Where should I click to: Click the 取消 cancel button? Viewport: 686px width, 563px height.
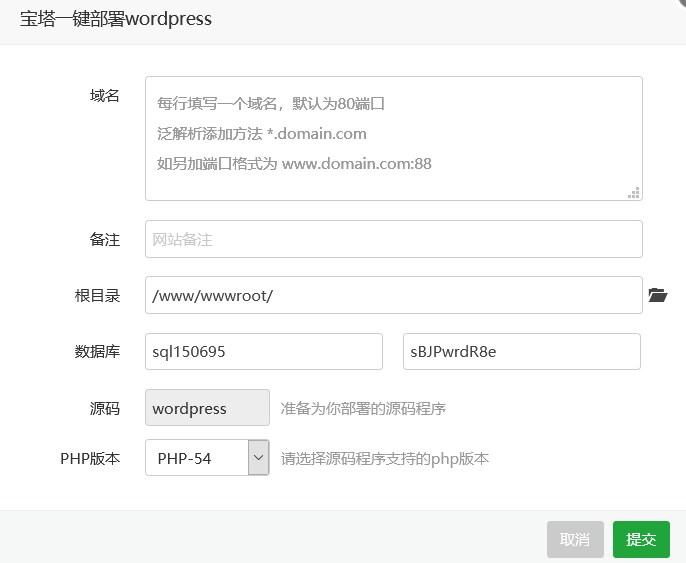click(575, 539)
